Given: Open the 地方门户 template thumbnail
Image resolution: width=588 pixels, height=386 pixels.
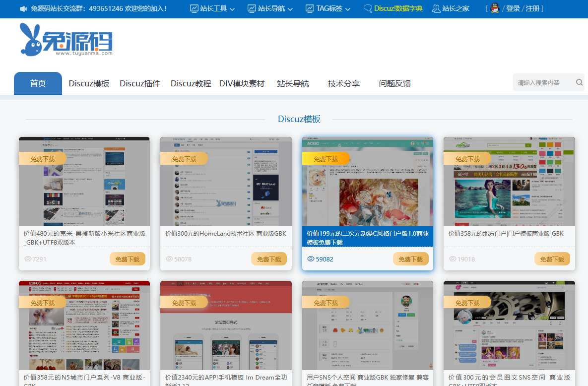Looking at the screenshot, I should 509,182.
